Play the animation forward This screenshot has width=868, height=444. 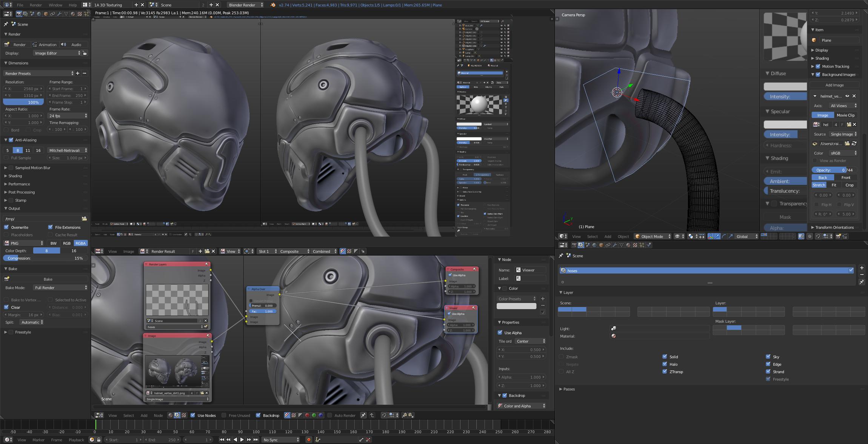pyautogui.click(x=242, y=440)
